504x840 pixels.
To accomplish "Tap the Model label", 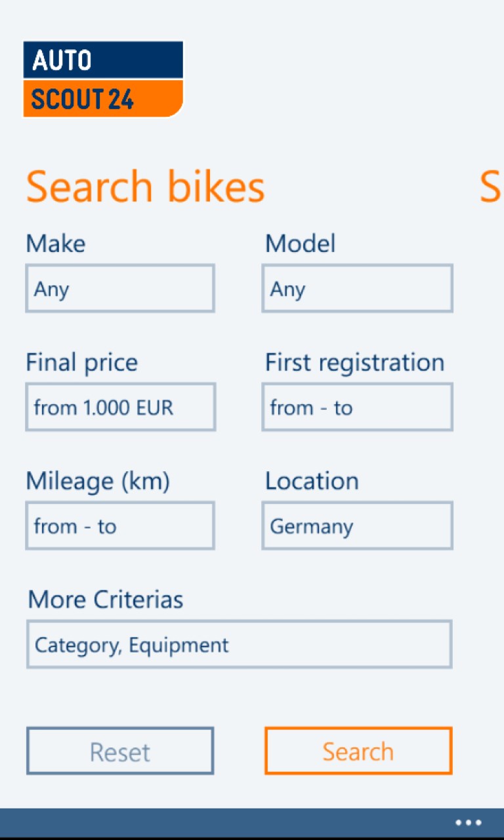I will point(300,243).
